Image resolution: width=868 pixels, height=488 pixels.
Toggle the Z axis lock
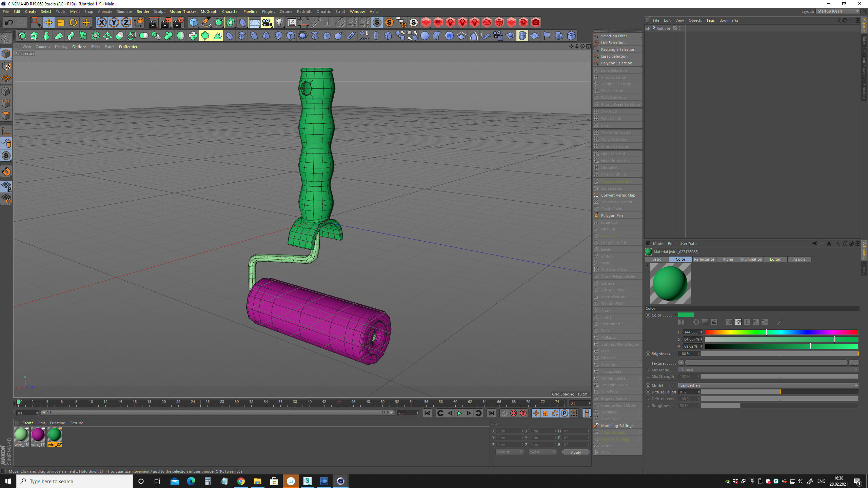click(x=125, y=22)
